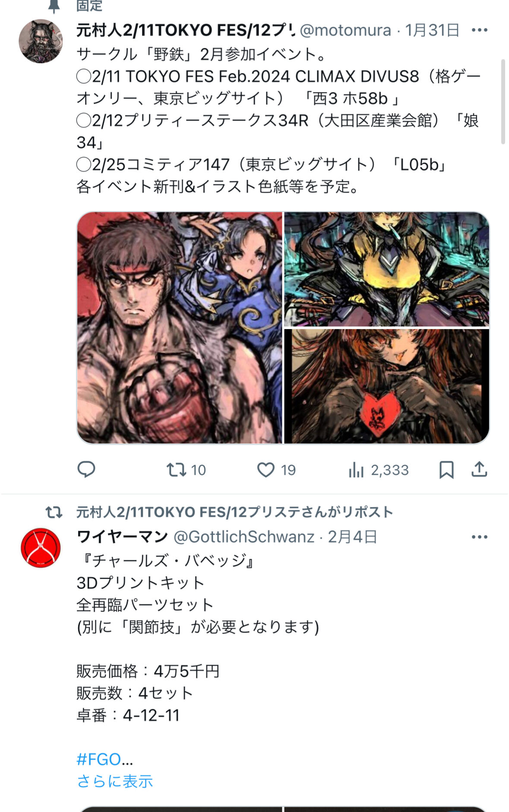Viewport: 509px width, 812px height.
Task: View the red heart hands illustration
Action: pos(386,386)
